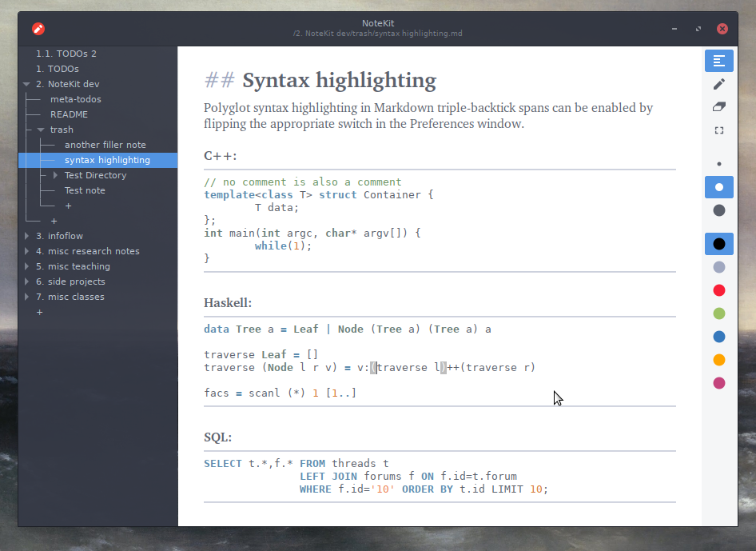This screenshot has height=551, width=756.
Task: Open 'another filler note'
Action: pos(105,145)
